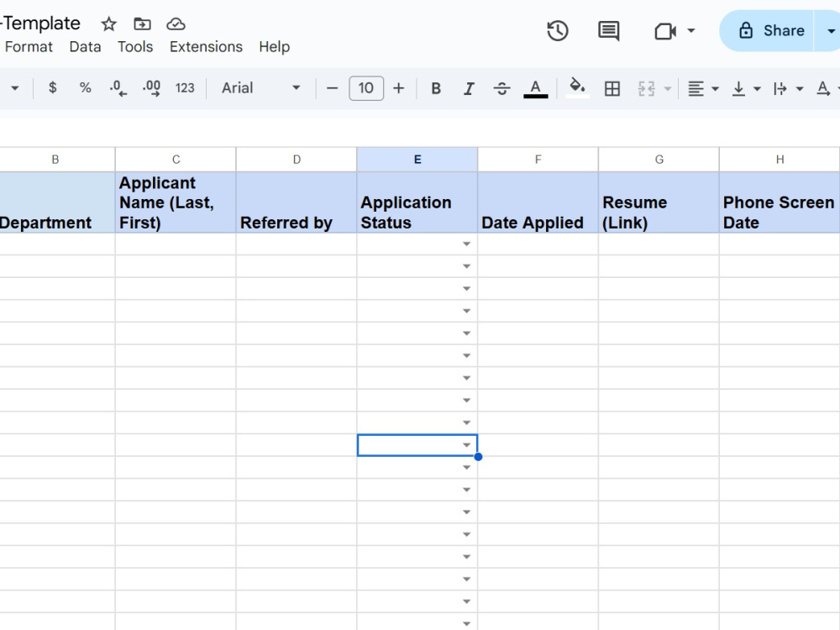The image size is (840, 630).
Task: Open the fill color bucket
Action: click(577, 88)
